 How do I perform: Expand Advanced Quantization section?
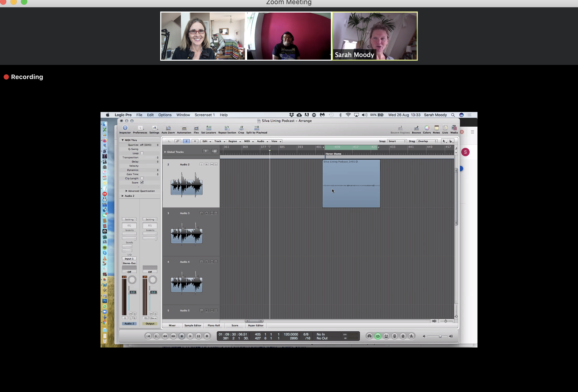[126, 191]
